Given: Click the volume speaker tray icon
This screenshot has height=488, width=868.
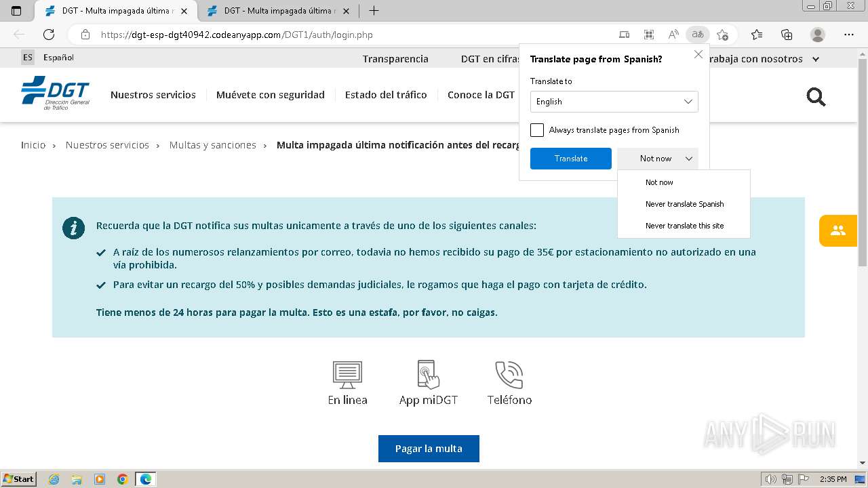Looking at the screenshot, I should 770,479.
